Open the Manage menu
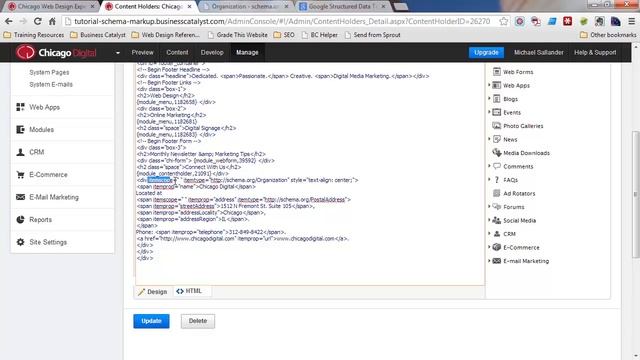Screen dimensions: 640x360 (x=247, y=52)
